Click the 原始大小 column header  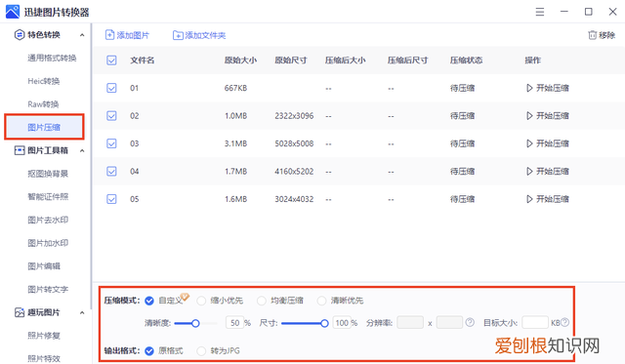[240, 61]
